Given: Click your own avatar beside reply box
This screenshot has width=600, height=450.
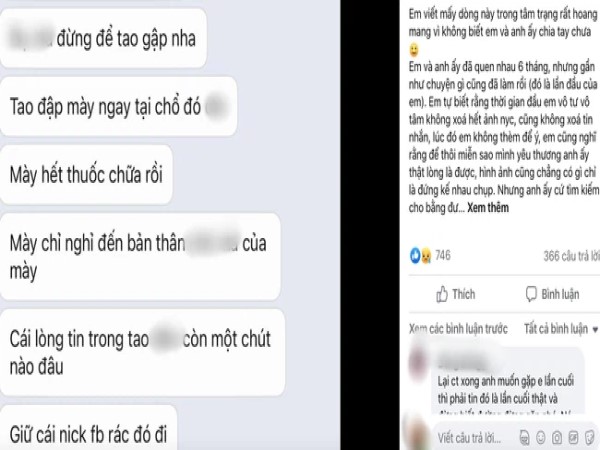Looking at the screenshot, I should point(416,434).
